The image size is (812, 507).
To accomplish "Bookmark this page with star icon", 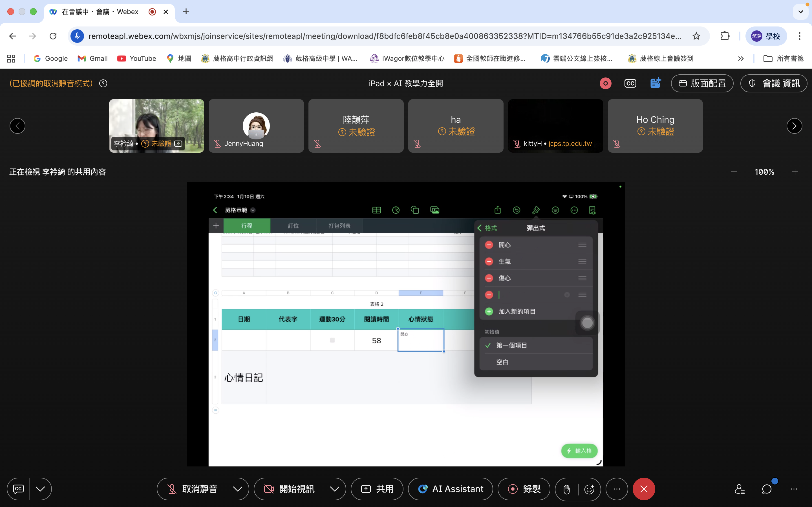I will click(696, 36).
